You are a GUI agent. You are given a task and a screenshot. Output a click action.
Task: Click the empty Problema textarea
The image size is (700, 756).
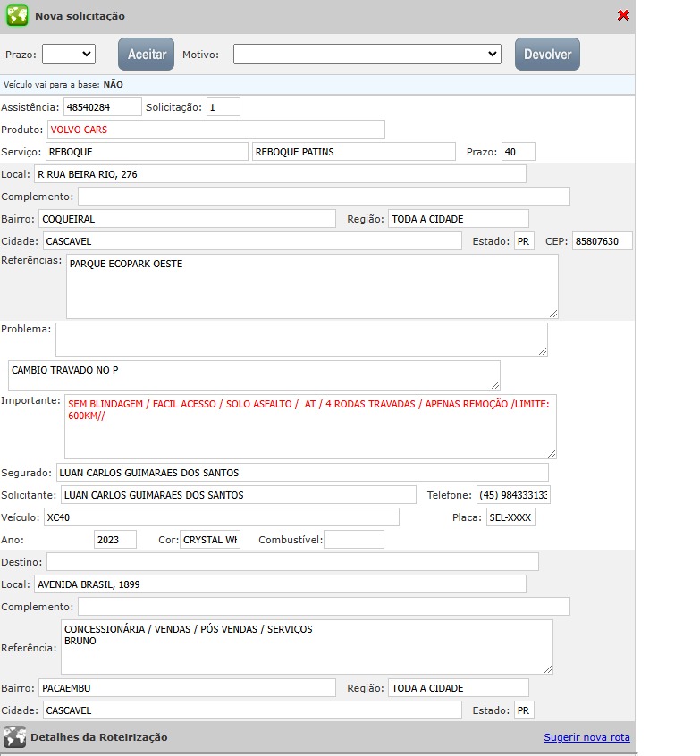click(301, 340)
